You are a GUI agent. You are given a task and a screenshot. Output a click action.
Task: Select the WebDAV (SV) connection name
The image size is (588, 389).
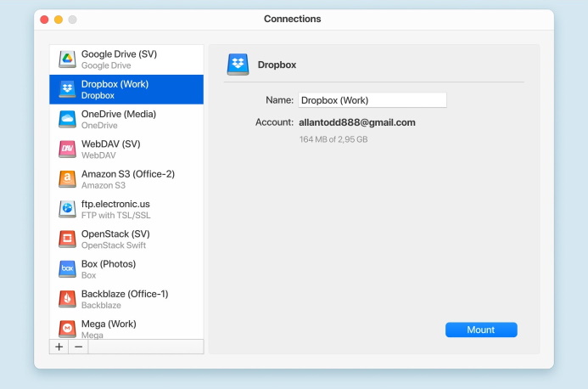(x=110, y=144)
